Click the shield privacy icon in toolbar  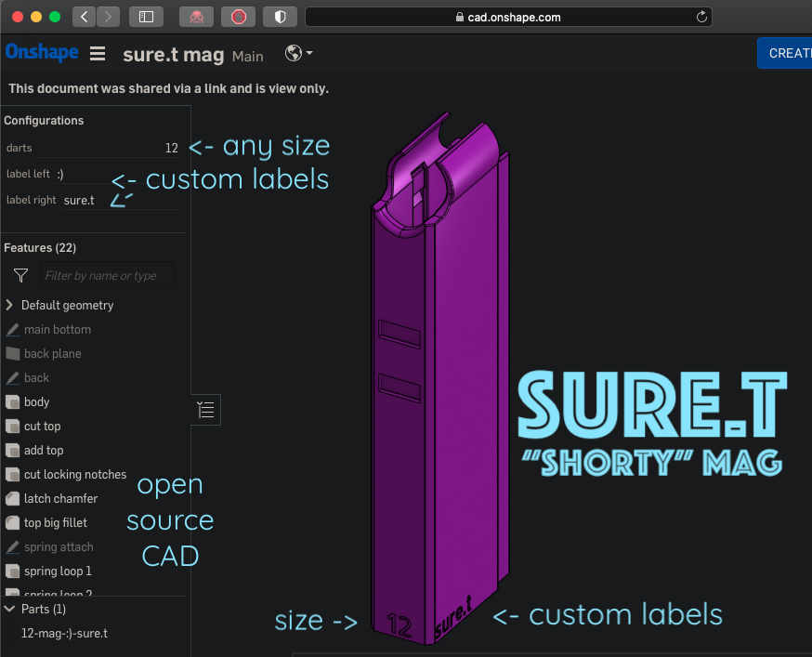(280, 17)
